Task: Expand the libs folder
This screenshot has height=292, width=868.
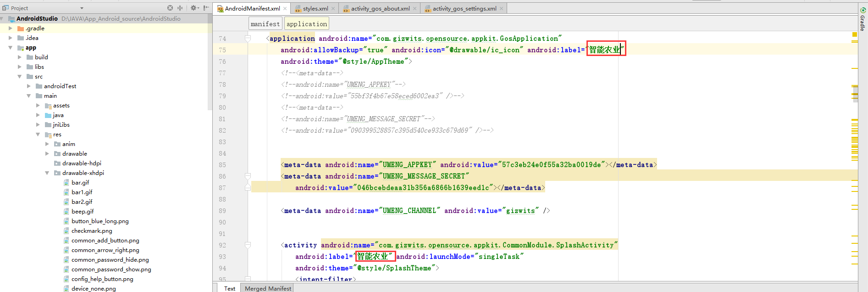Action: pos(20,67)
